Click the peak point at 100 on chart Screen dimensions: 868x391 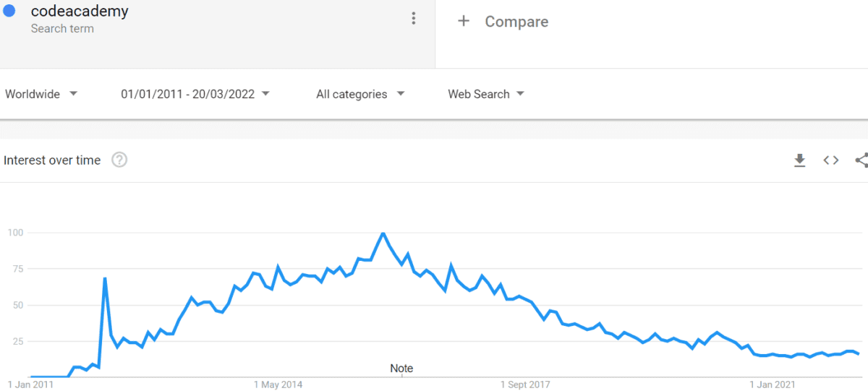point(383,233)
